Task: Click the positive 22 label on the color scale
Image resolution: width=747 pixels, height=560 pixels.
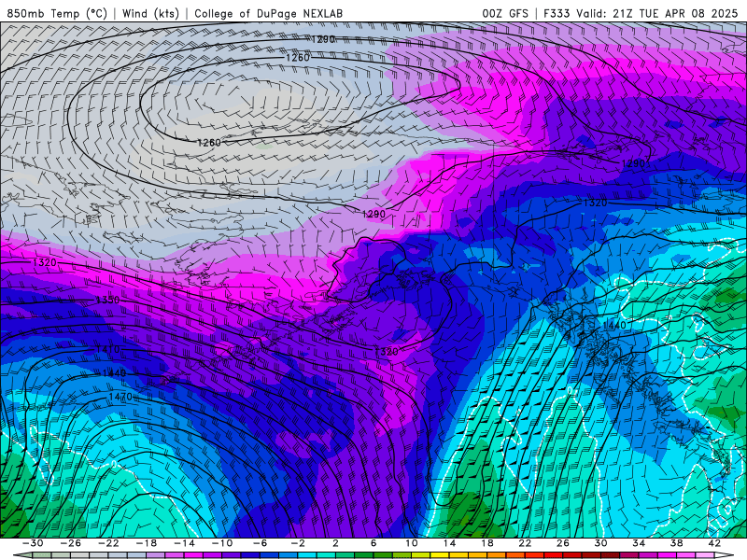Action: (x=525, y=543)
